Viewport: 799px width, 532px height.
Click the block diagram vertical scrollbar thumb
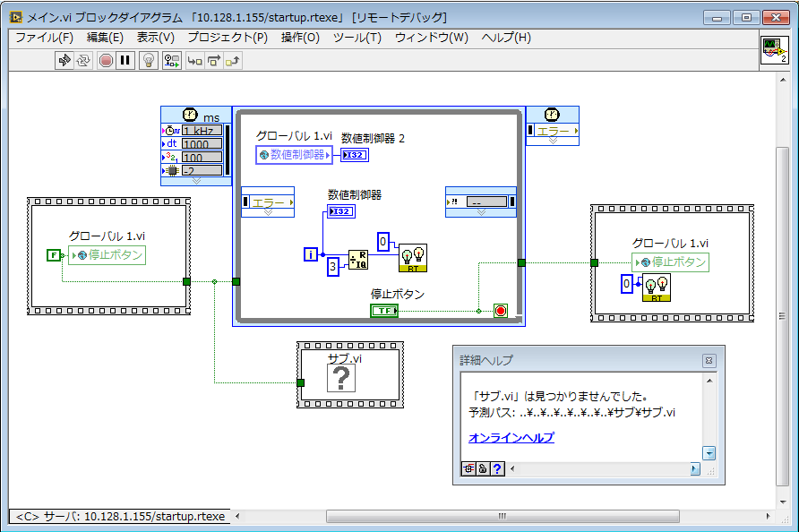coord(782,316)
